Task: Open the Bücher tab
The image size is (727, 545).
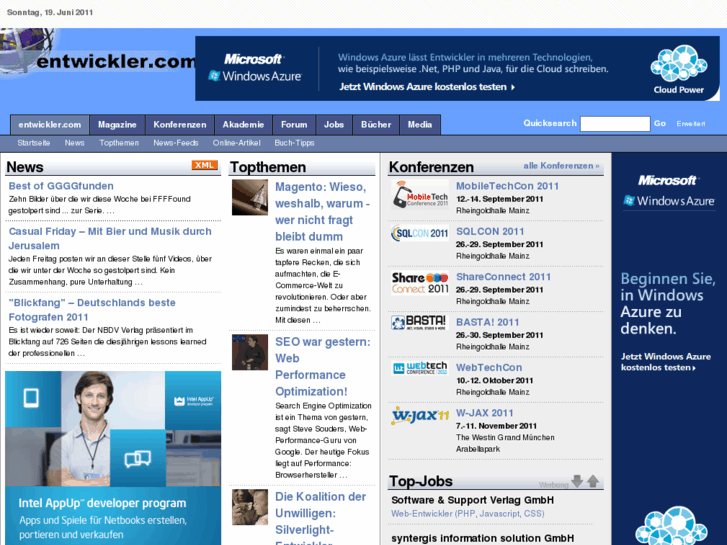Action: point(376,125)
